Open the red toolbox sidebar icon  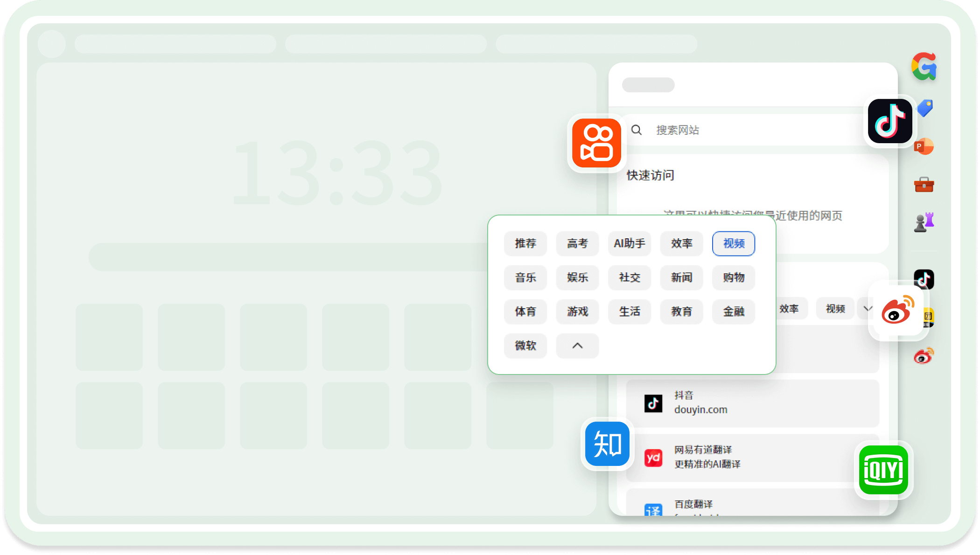(924, 184)
